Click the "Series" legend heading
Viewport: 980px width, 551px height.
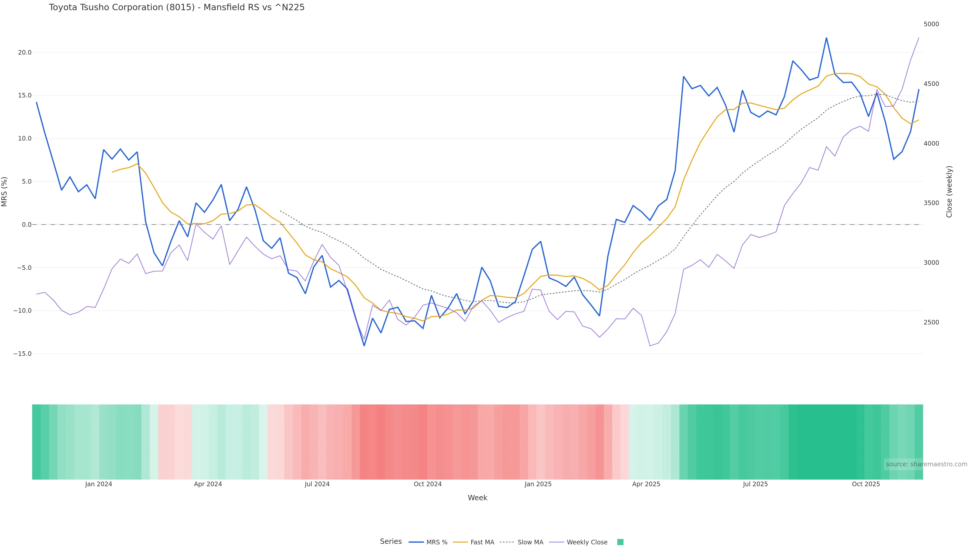pyautogui.click(x=391, y=542)
